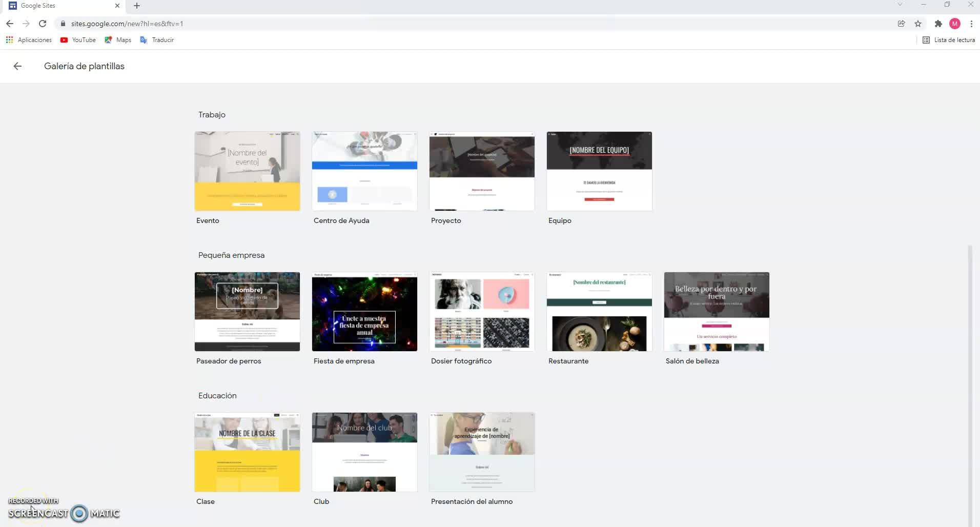Click the 'Presentación del alumno' label
980x527 pixels.
tap(472, 501)
